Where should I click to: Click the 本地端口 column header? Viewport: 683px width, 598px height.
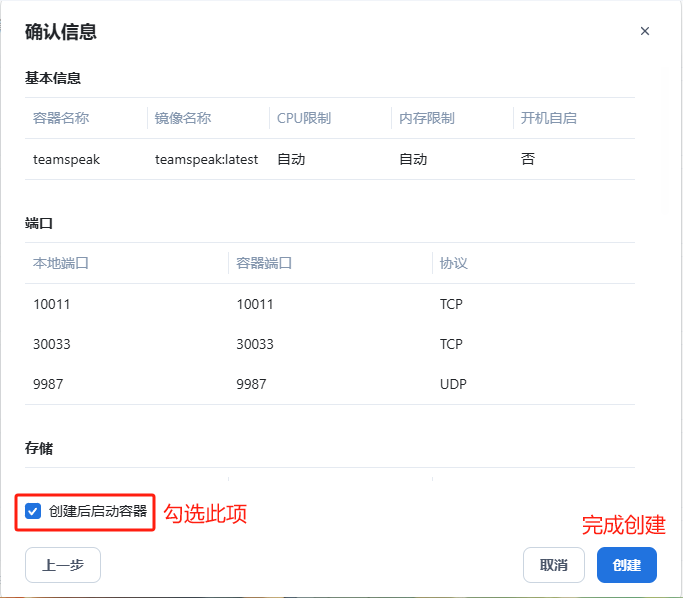[61, 263]
